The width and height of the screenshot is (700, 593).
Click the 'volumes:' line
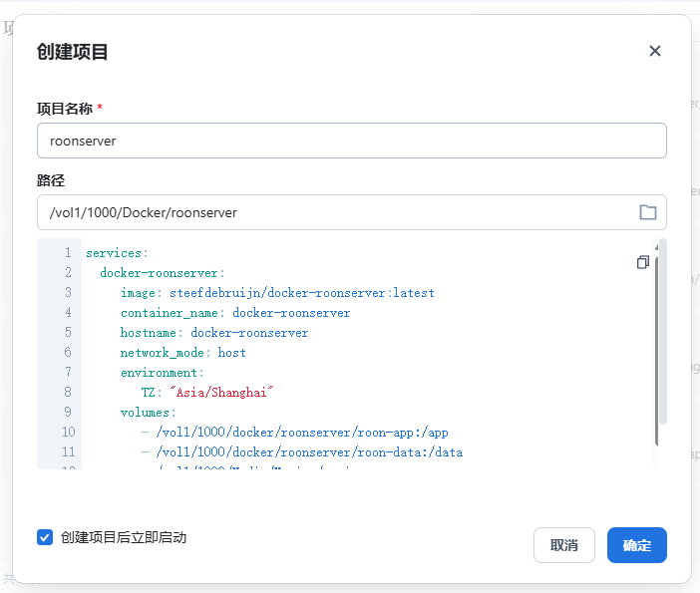click(149, 413)
